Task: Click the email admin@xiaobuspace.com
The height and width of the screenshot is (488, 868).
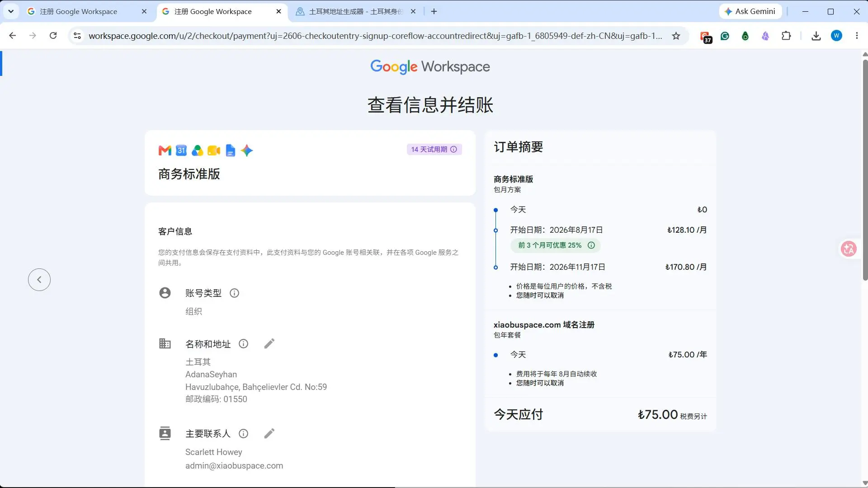Action: 234,466
